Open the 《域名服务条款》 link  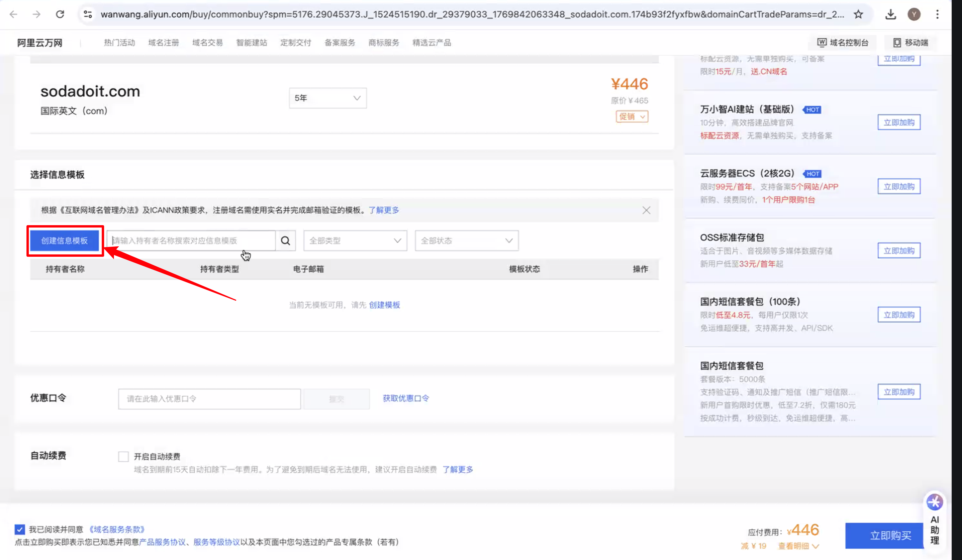(x=117, y=529)
